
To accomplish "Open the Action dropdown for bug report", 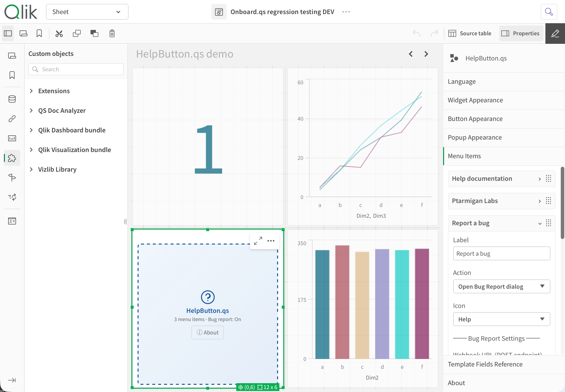I will [501, 286].
